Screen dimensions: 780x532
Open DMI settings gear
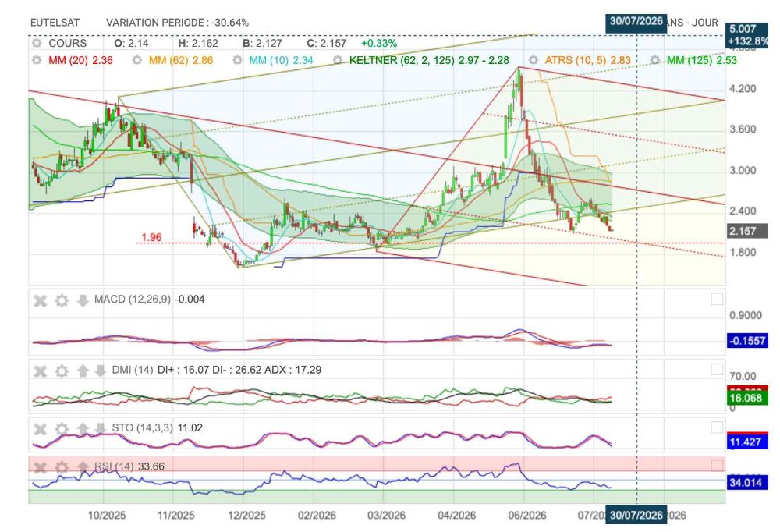click(62, 371)
